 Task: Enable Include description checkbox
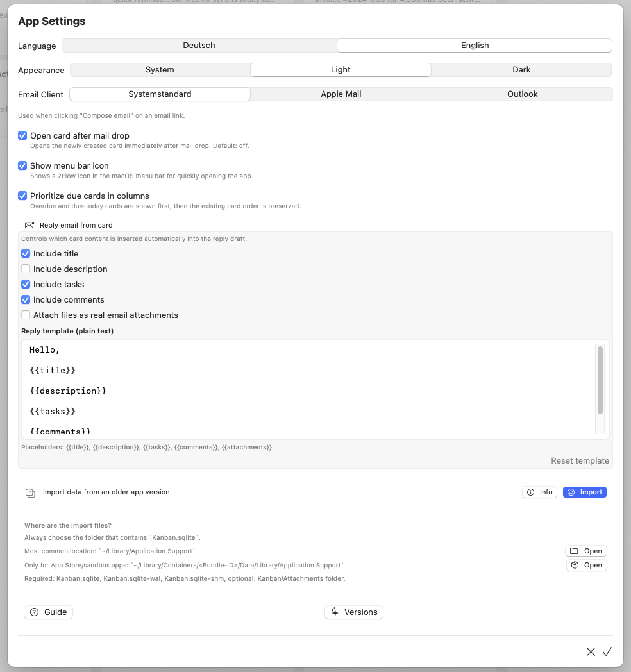point(26,269)
